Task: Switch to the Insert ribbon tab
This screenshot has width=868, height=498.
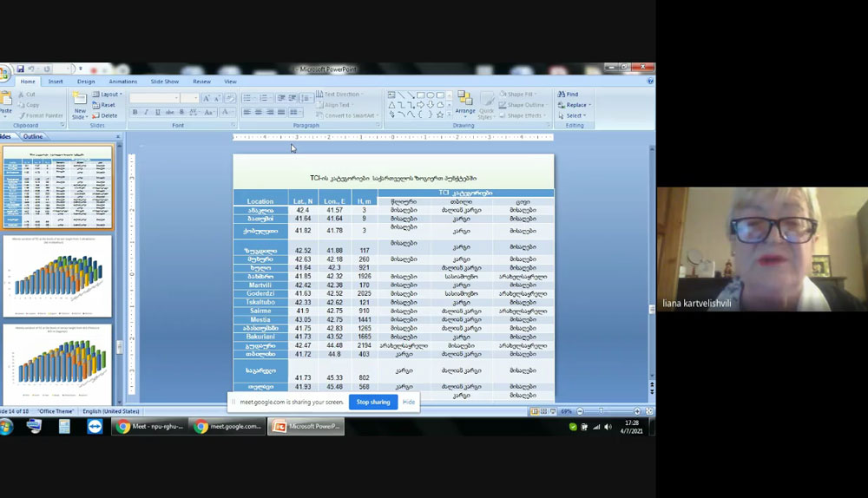Action: coord(56,82)
